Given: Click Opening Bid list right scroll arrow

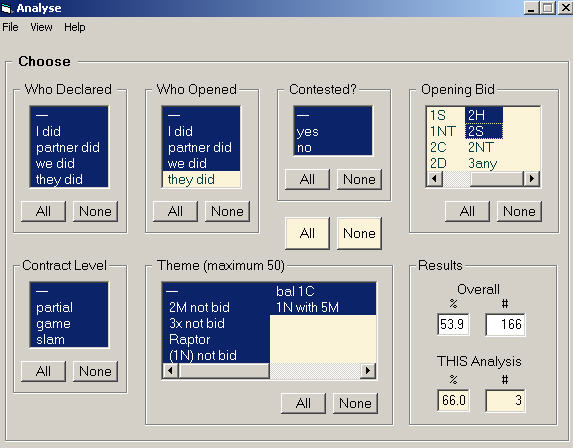Looking at the screenshot, I should pos(532,179).
